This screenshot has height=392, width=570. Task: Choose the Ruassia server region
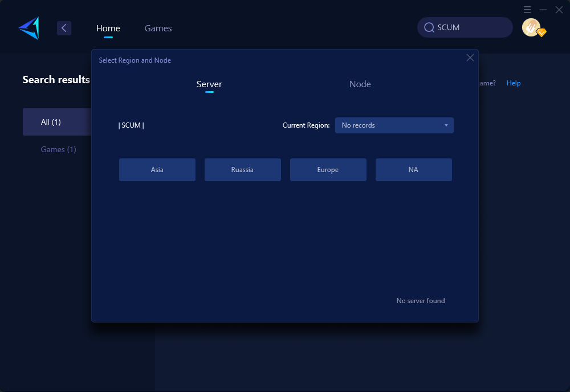242,170
